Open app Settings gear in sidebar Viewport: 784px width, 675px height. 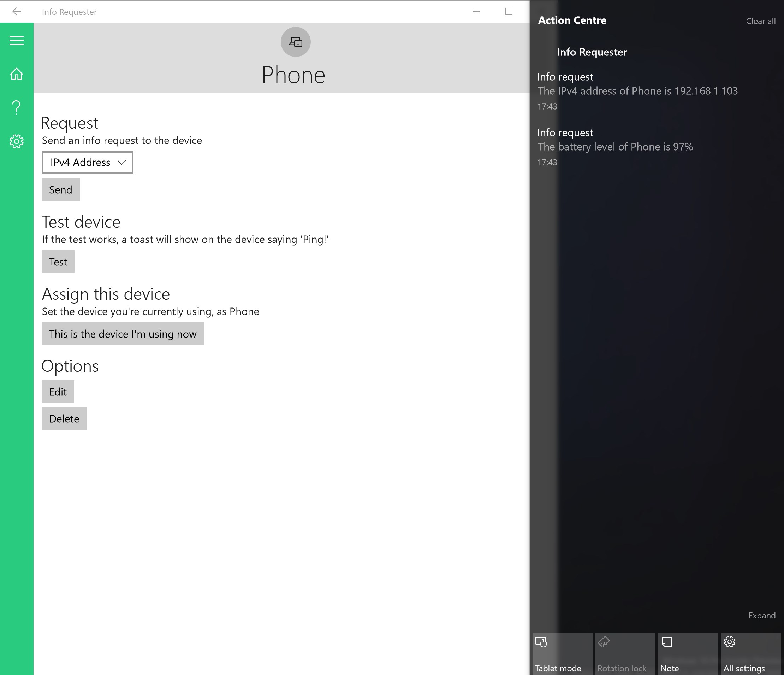17,141
